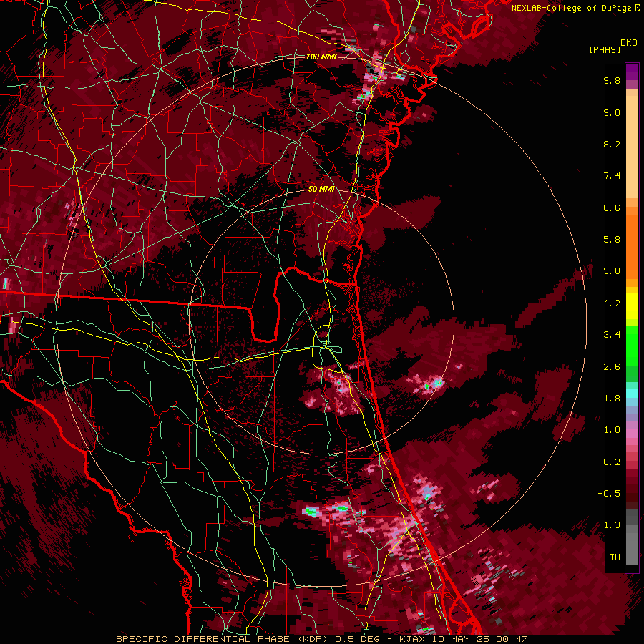Click the 2.6 value on the scale

tap(612, 367)
